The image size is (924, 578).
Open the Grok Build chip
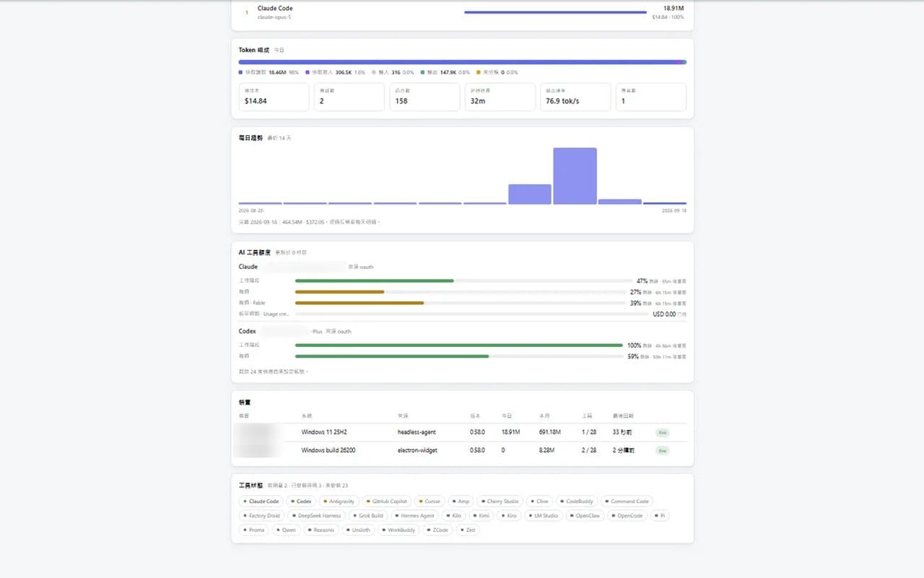pos(367,515)
